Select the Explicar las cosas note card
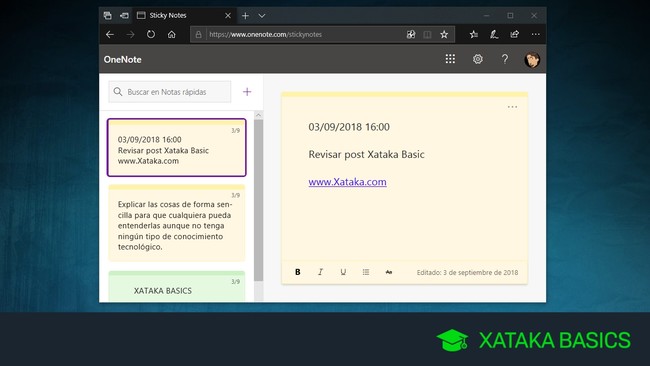This screenshot has width=650, height=366. coord(177,223)
